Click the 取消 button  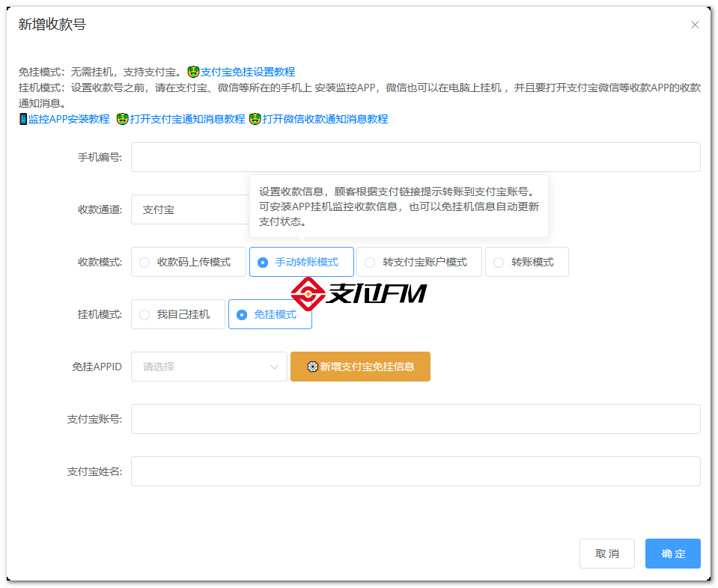coord(606,554)
